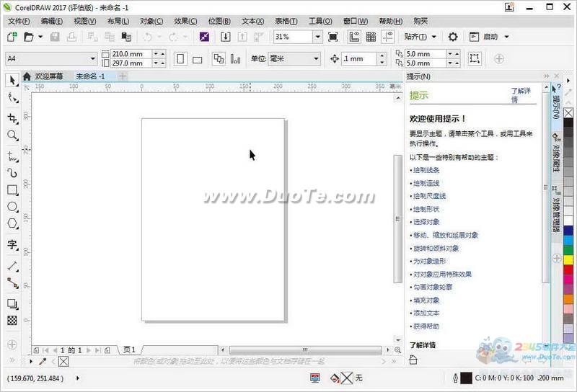Select the Transparency checkerboard tool
This screenshot has width=577, height=392.
pos(12,321)
